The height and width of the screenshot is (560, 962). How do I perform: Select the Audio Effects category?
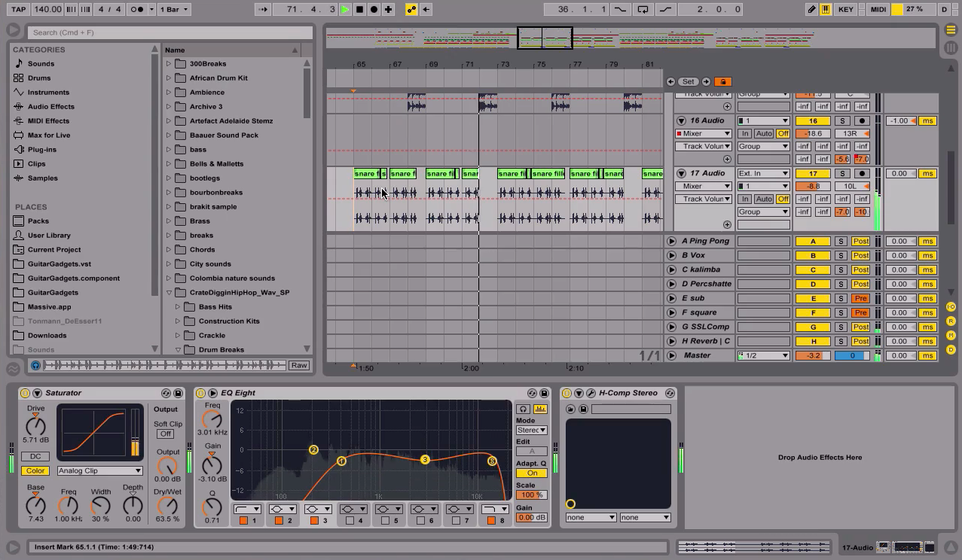pyautogui.click(x=51, y=106)
